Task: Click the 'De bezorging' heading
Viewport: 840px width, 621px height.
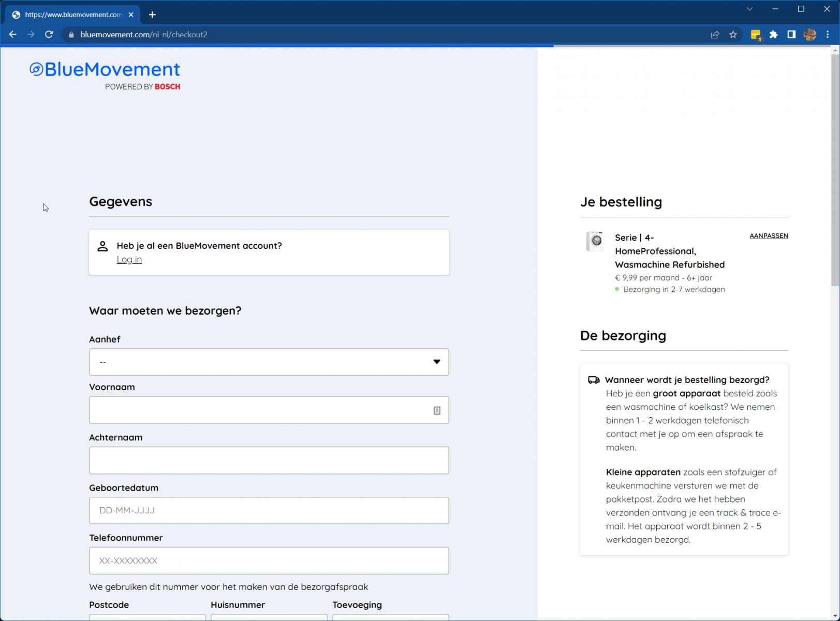Action: (623, 336)
